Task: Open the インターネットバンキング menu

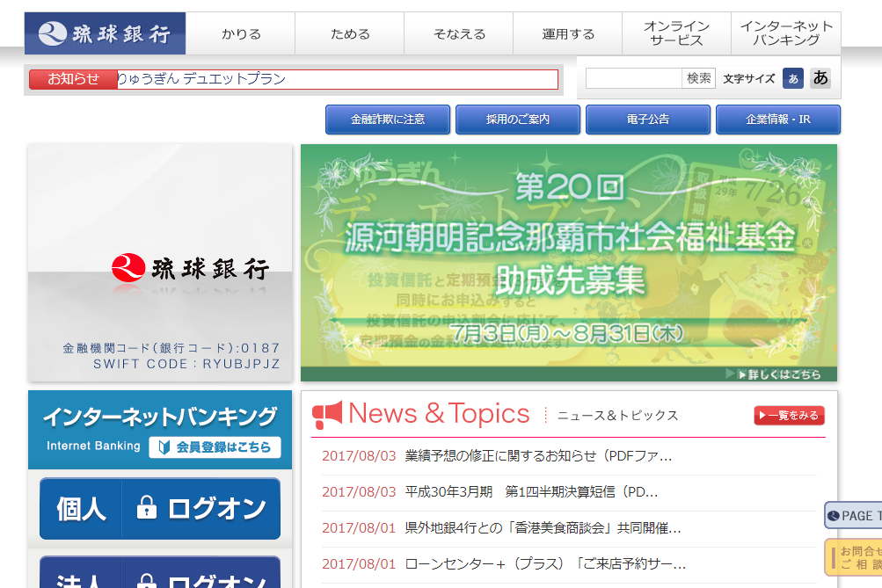Action: pyautogui.click(x=786, y=33)
